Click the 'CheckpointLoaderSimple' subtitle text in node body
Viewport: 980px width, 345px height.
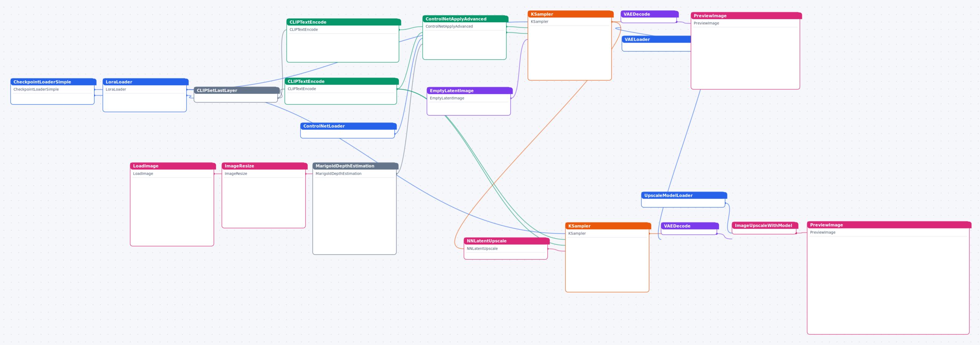(36, 89)
